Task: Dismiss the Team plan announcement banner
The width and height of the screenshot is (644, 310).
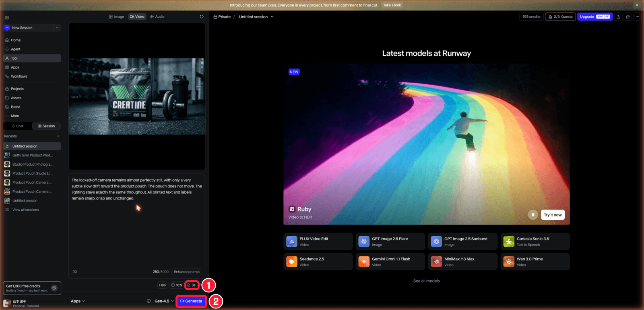Action: pyautogui.click(x=637, y=5)
